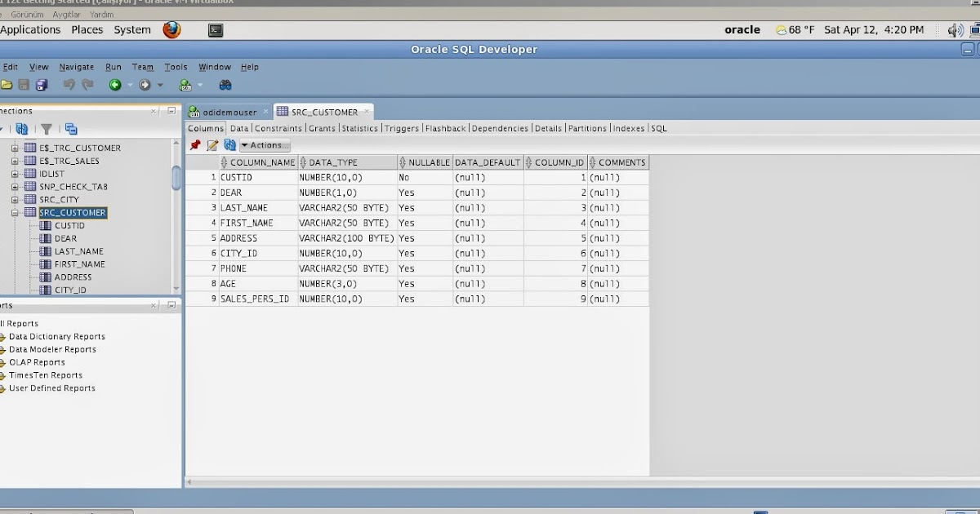980x514 pixels.
Task: Refresh the Connections panel
Action: point(22,129)
